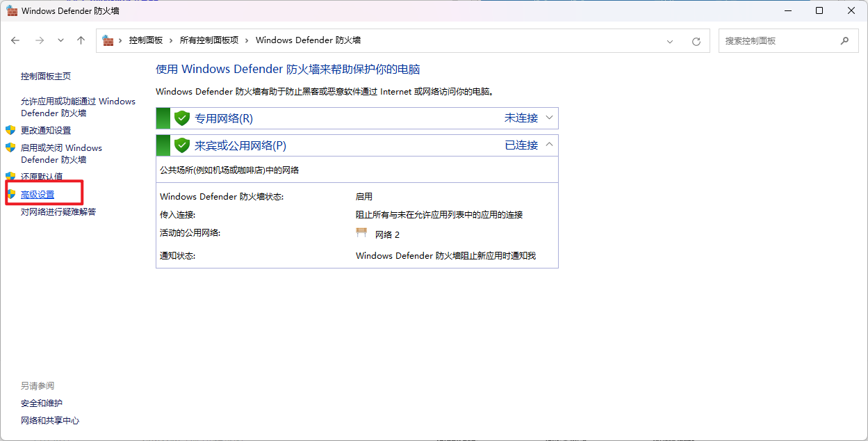Go back using the back arrow

[15, 40]
